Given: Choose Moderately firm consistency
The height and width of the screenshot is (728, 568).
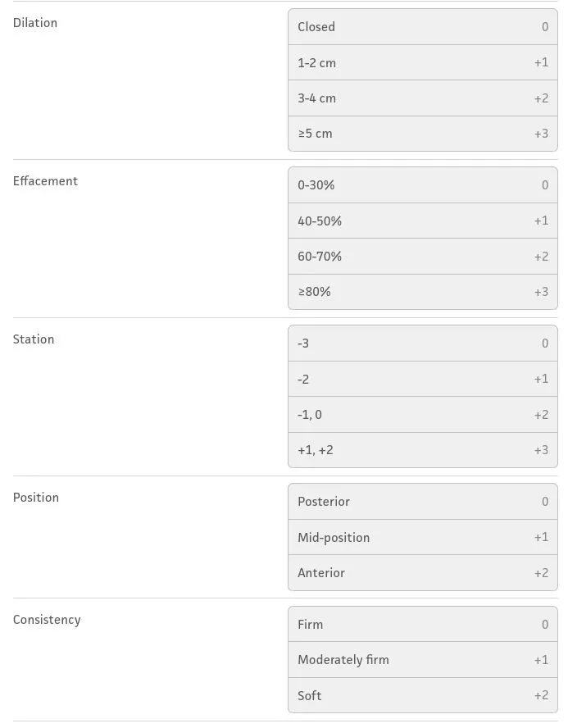Looking at the screenshot, I should click(422, 660).
